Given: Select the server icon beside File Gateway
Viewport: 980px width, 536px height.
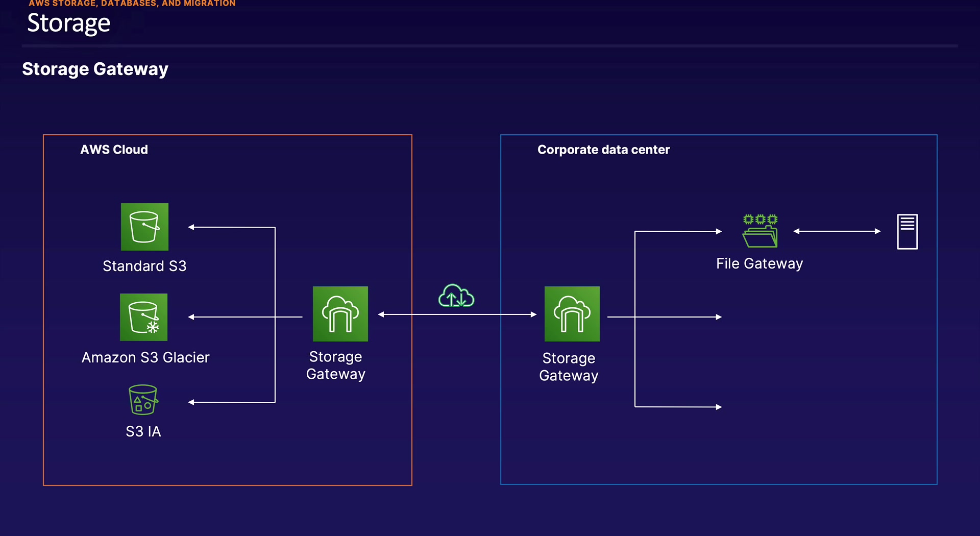Looking at the screenshot, I should (908, 232).
